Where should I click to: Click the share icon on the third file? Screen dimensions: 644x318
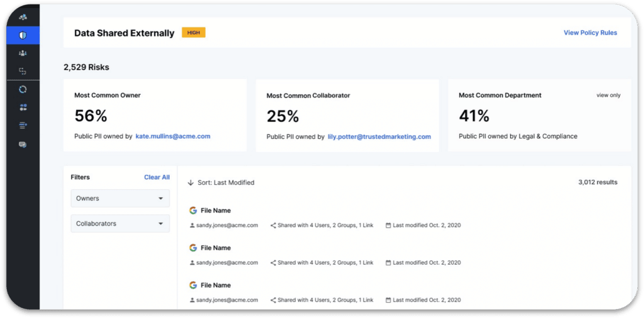pos(273,300)
